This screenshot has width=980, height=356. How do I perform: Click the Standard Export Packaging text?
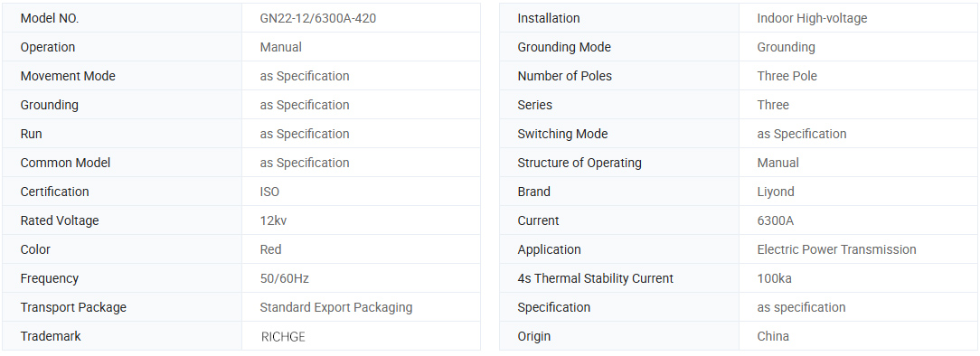(x=336, y=307)
